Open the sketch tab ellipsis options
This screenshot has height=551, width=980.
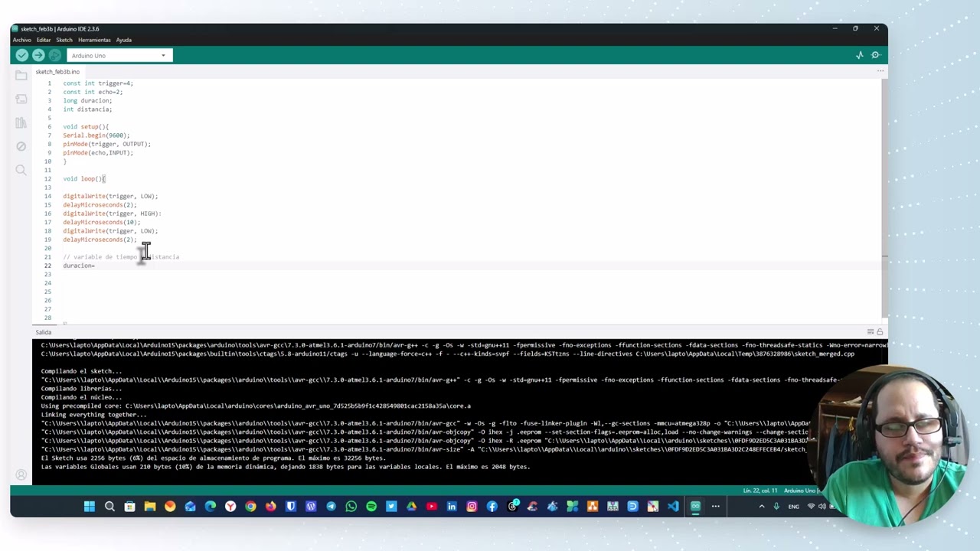(x=880, y=71)
